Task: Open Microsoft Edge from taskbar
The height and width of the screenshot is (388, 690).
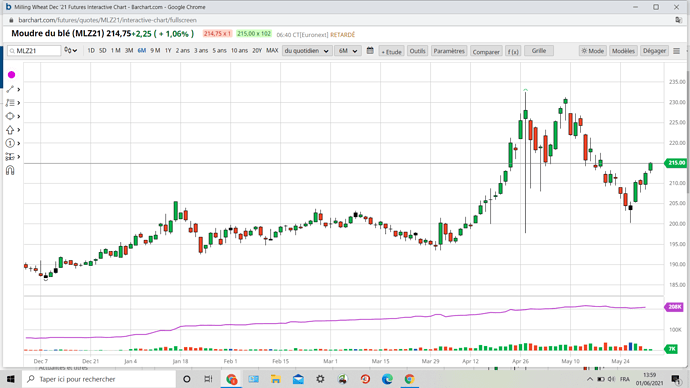Action: [387, 379]
